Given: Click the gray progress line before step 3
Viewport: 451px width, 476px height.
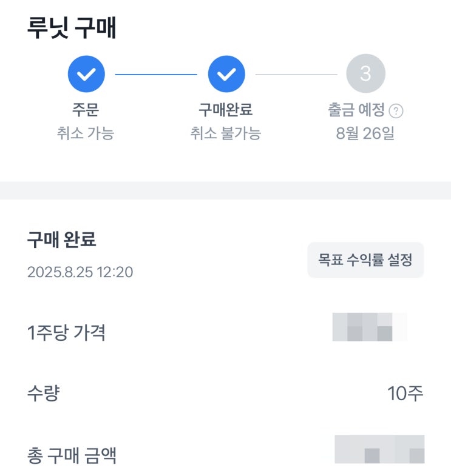Looking at the screenshot, I should (x=296, y=74).
